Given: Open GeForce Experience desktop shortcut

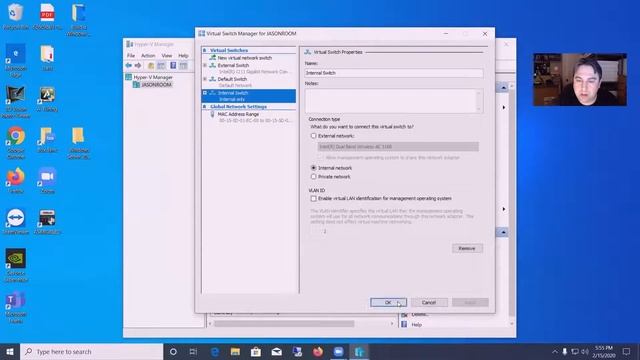Looking at the screenshot, I should tap(16, 265).
